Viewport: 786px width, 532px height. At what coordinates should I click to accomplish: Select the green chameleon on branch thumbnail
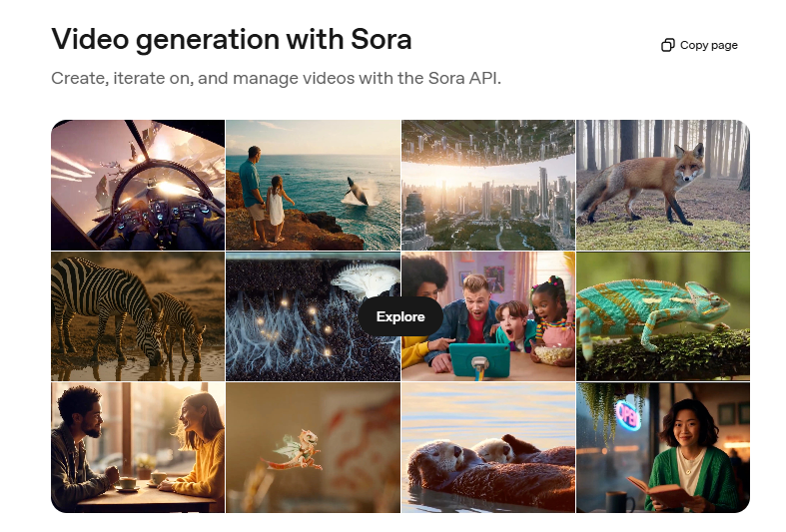[663, 316]
